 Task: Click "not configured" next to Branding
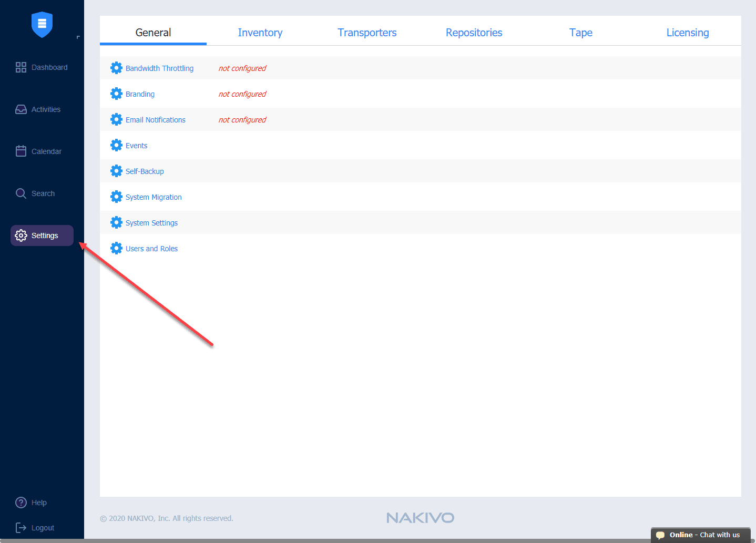click(x=242, y=94)
